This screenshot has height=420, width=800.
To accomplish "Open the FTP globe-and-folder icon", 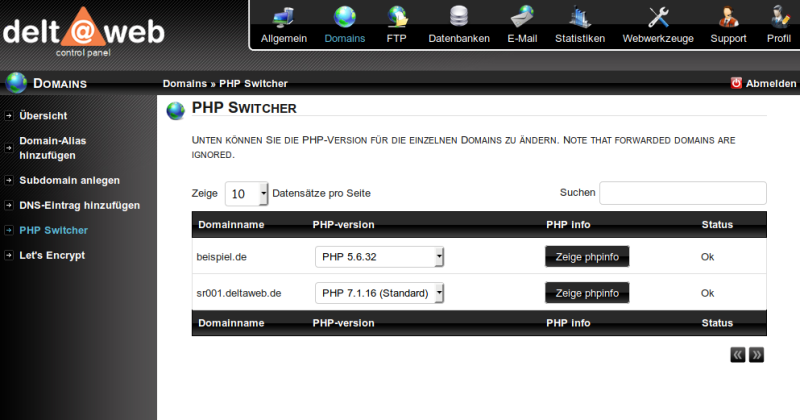I will click(397, 17).
